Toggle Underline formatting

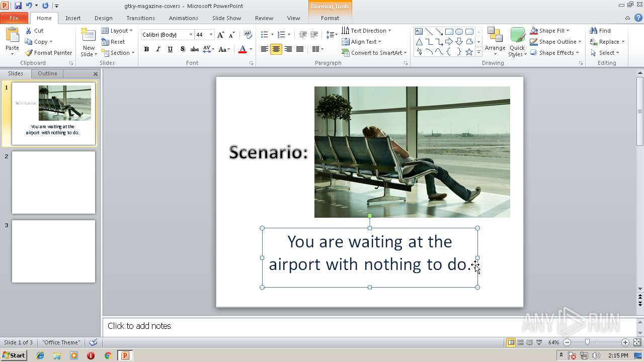[170, 49]
